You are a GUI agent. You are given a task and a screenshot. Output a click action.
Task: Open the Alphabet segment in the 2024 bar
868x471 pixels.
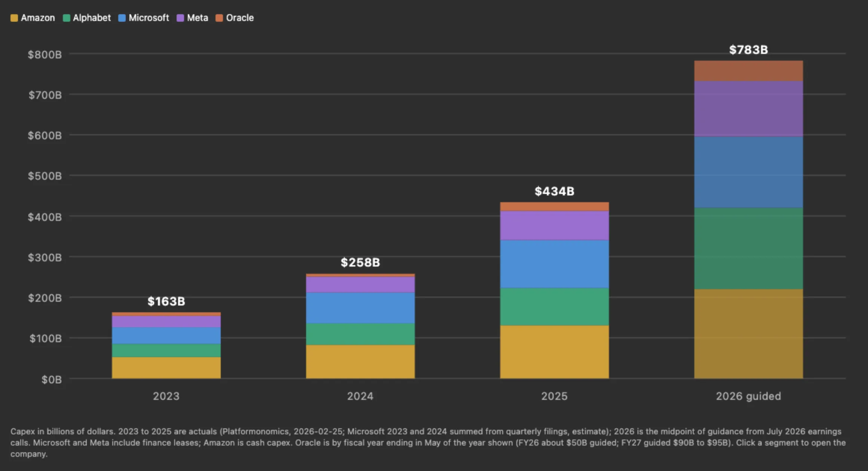point(360,334)
